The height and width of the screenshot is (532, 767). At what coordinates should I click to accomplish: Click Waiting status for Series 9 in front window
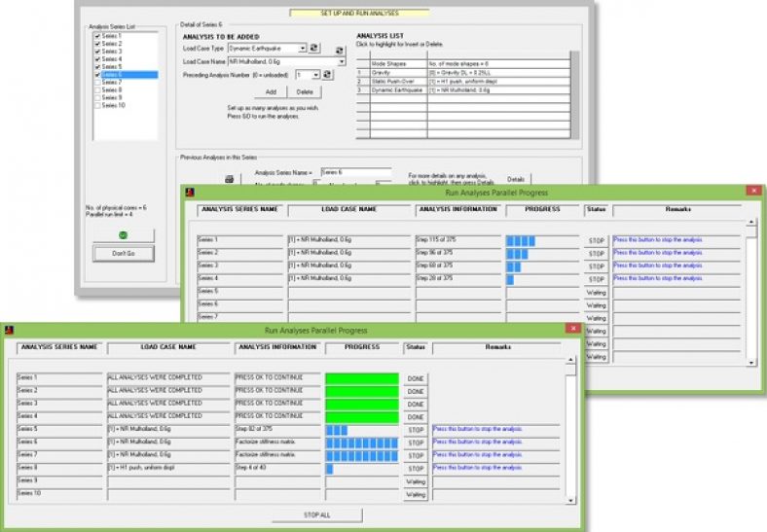pos(416,481)
